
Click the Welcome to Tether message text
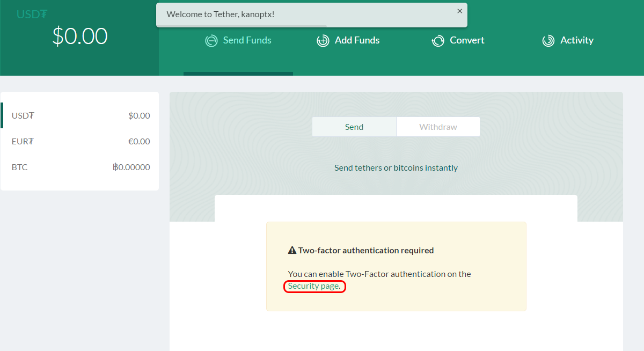(x=221, y=14)
